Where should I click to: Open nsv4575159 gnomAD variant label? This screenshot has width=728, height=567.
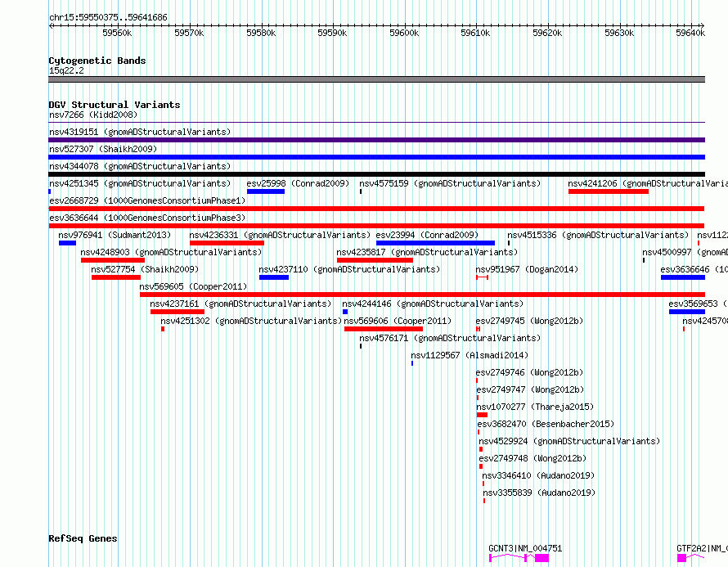coord(450,183)
